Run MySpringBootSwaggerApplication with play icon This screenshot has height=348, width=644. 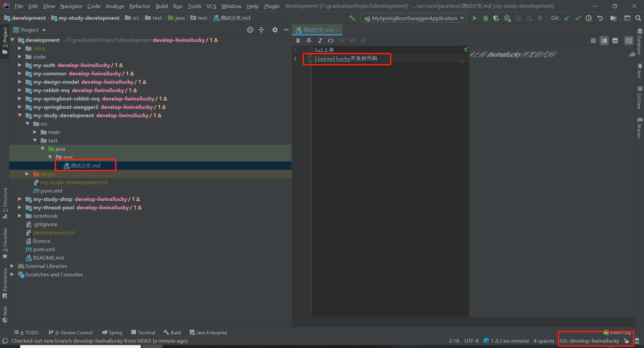pos(475,18)
